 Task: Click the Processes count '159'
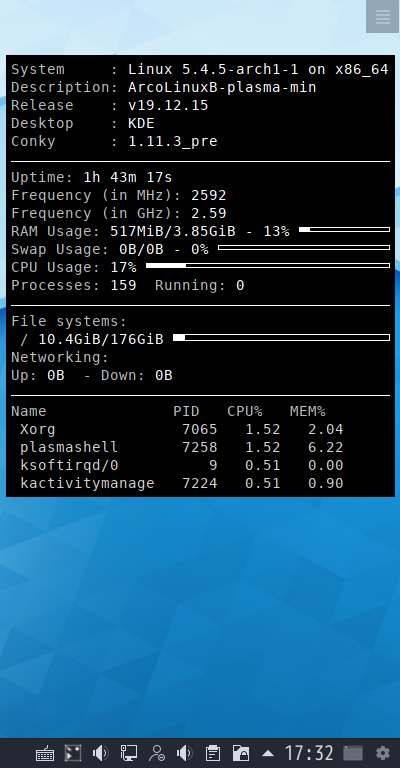(123, 285)
